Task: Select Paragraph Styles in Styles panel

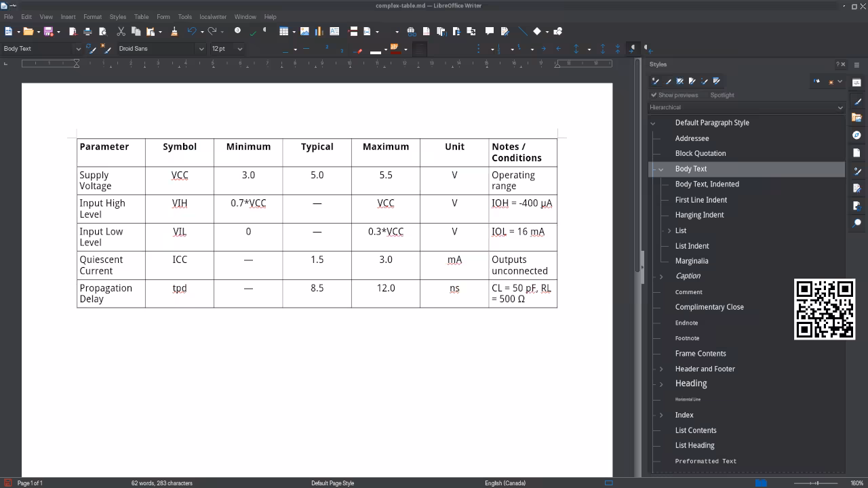Action: point(655,81)
